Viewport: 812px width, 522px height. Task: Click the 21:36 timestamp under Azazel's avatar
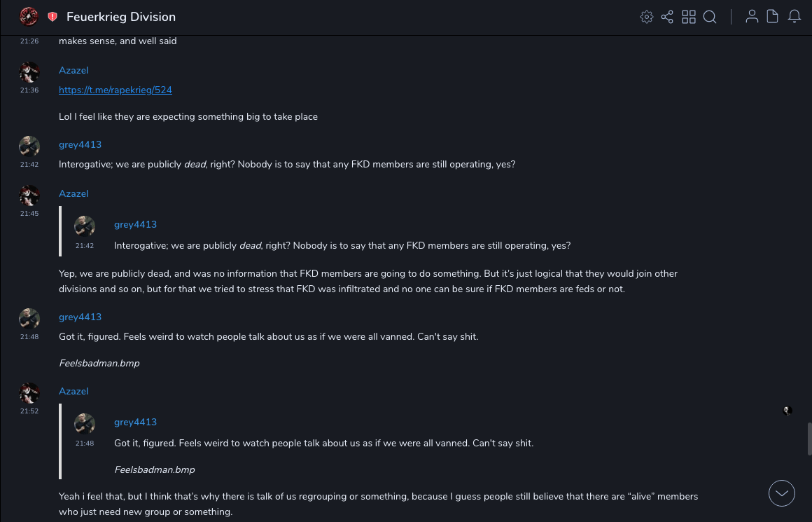29,90
